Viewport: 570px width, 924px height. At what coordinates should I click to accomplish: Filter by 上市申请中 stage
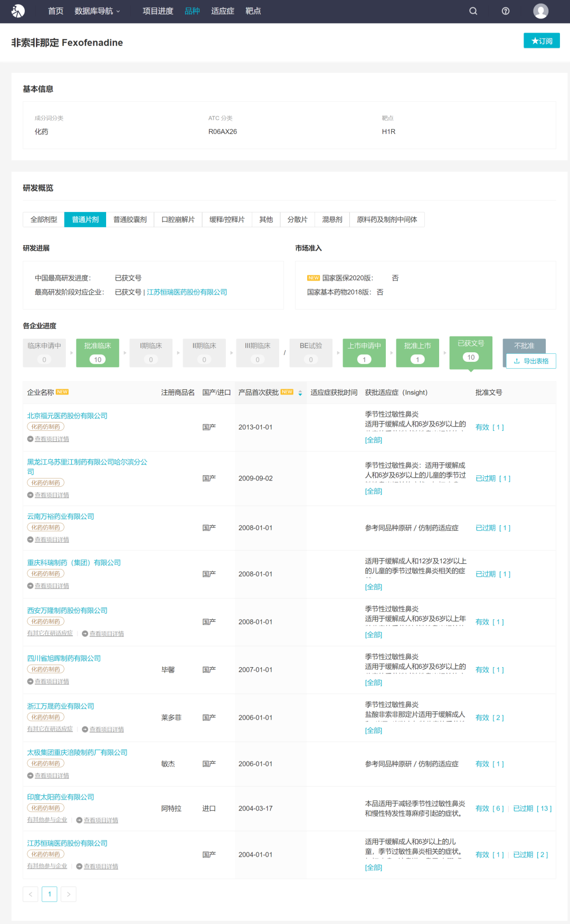pyautogui.click(x=364, y=353)
